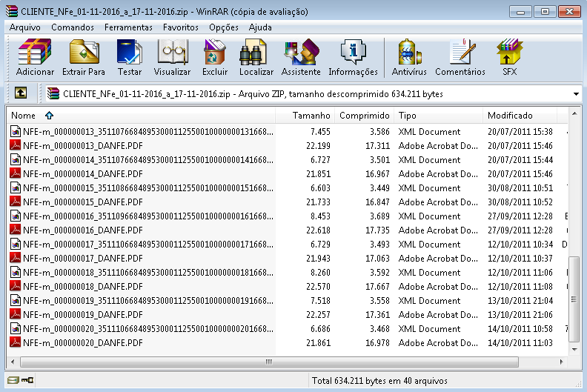587x392 pixels.
Task: Click status bar total 634.211 bytes text
Action: [379, 380]
